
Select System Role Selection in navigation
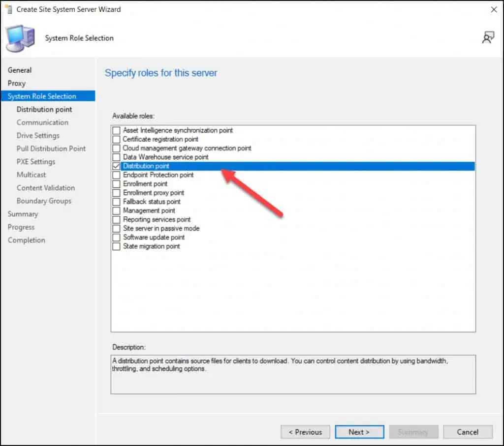point(42,96)
